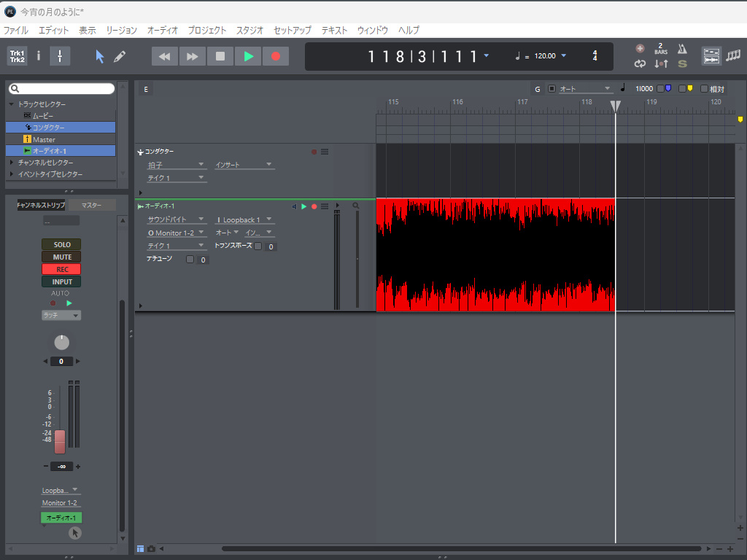The image size is (747, 560).
Task: Click the music notes icon at top right
Action: pos(732,55)
